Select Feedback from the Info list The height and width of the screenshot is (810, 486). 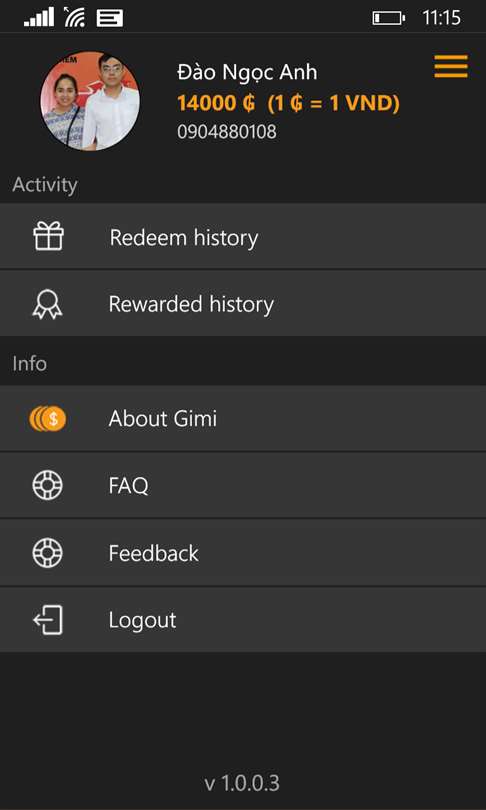click(243, 553)
